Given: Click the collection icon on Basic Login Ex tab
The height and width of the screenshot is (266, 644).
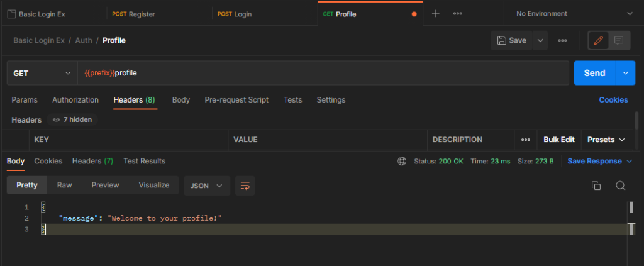Looking at the screenshot, I should [x=11, y=14].
